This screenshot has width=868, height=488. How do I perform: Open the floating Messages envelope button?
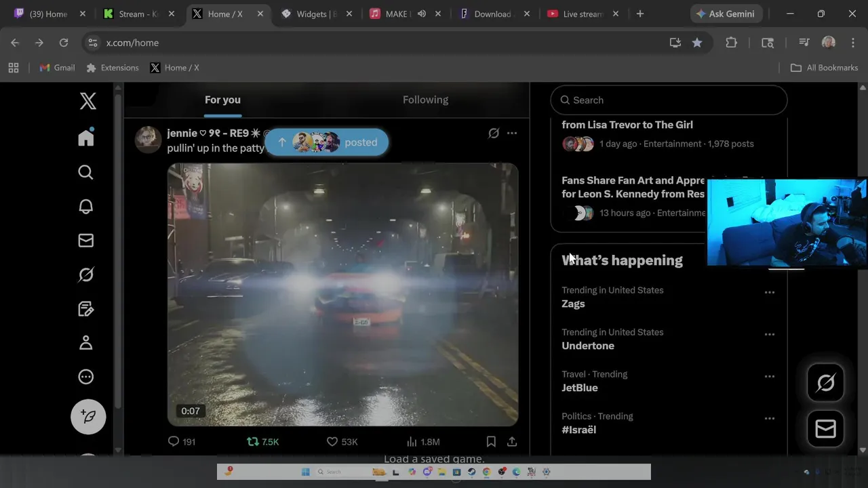click(x=825, y=429)
